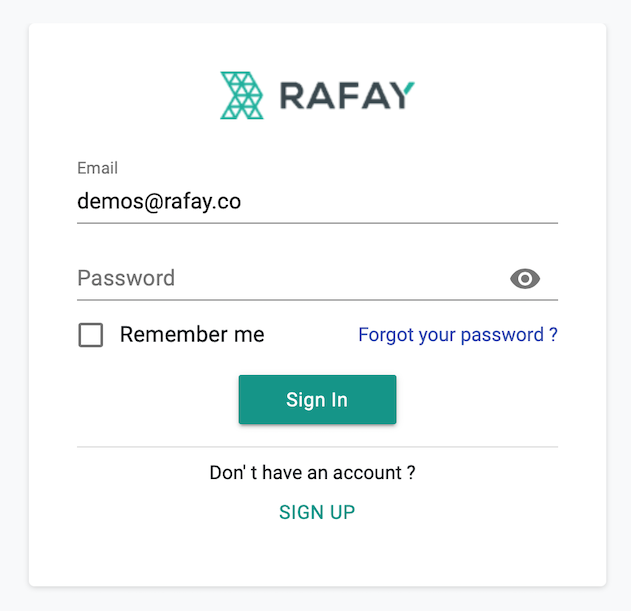This screenshot has height=611, width=631.
Task: Click empty space right of the email address
Action: coord(398,201)
